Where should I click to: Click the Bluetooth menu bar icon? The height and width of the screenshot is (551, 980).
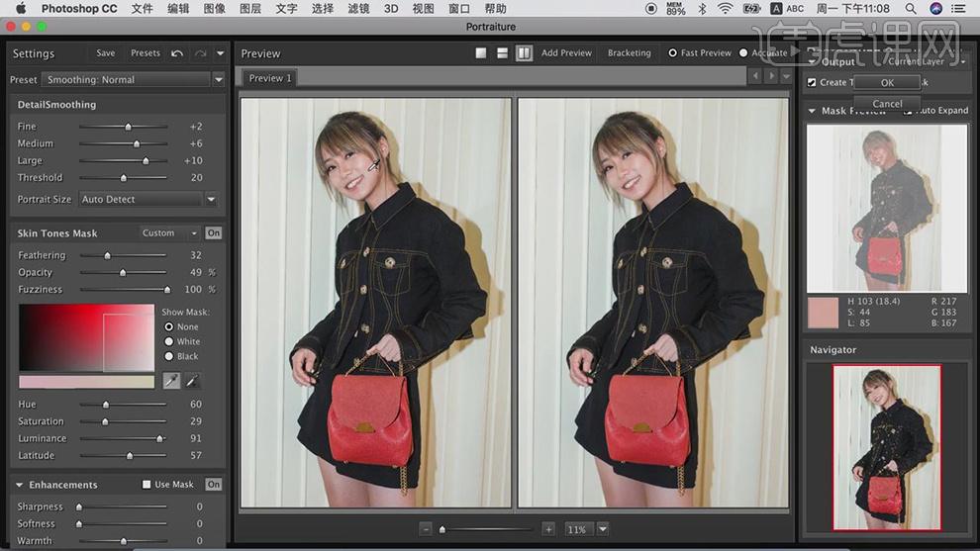pyautogui.click(x=702, y=8)
